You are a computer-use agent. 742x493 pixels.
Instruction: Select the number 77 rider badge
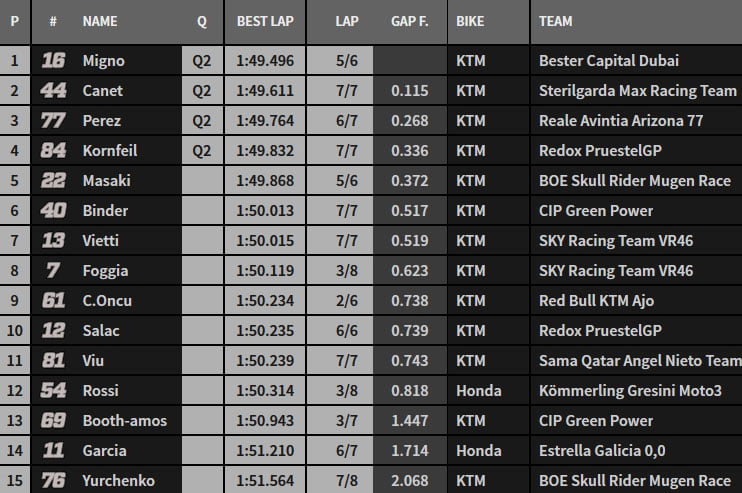(x=53, y=121)
